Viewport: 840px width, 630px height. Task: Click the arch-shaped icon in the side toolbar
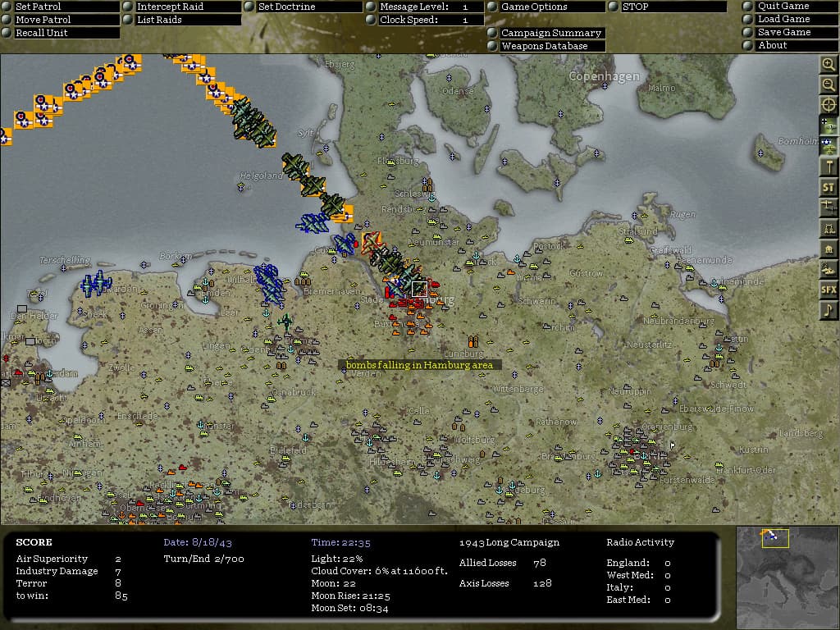tap(829, 228)
